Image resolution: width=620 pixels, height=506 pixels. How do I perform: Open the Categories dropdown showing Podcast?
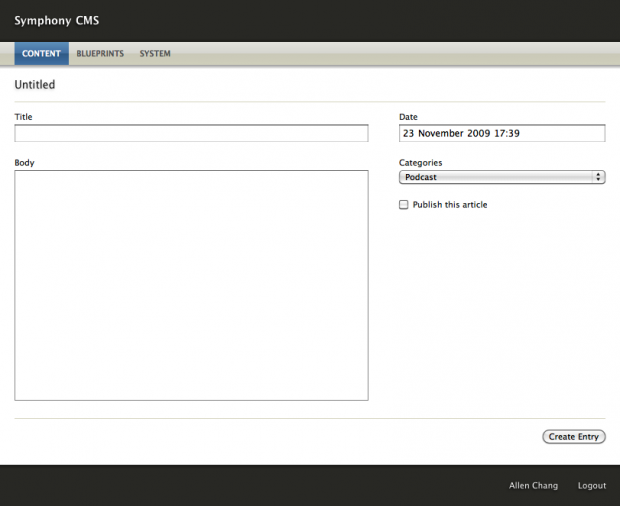click(x=502, y=177)
